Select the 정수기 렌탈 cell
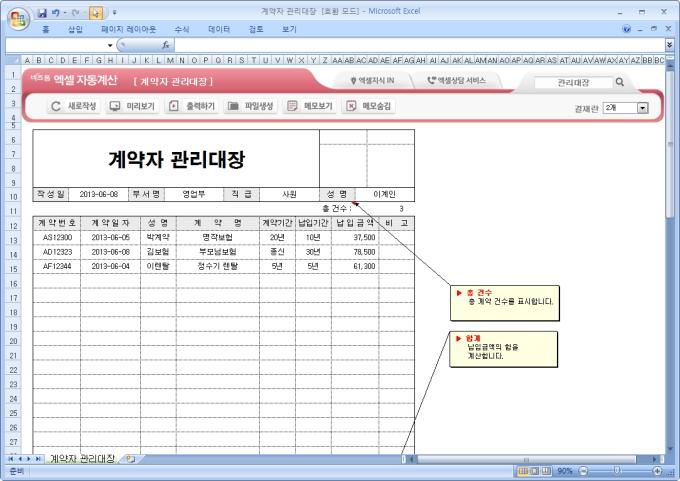Image resolution: width=680 pixels, height=481 pixels. [x=218, y=266]
